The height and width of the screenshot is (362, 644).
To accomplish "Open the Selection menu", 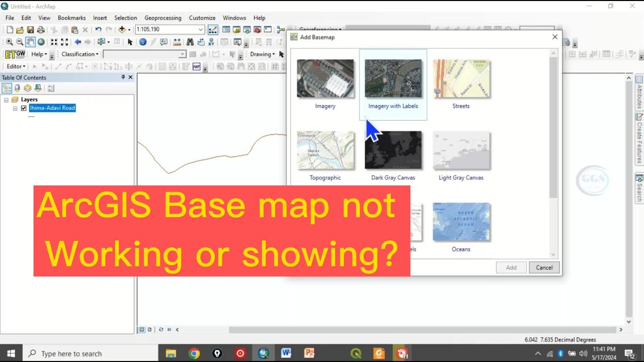I will pyautogui.click(x=126, y=18).
